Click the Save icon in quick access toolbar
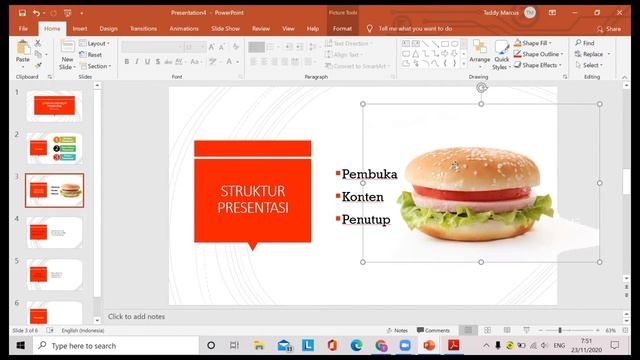 click(22, 13)
